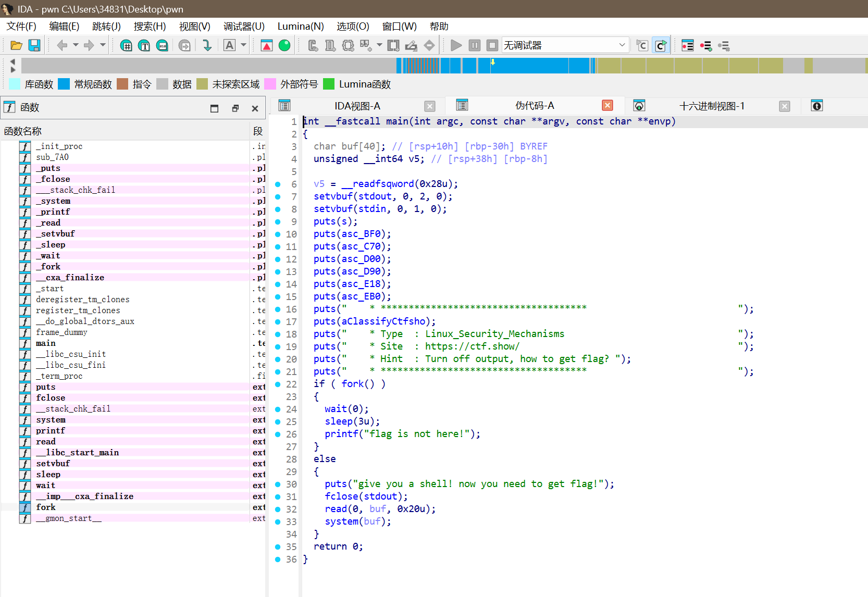Toggle the breakpoint dot on line 22
Viewport: 868px width, 597px height.
click(x=278, y=384)
